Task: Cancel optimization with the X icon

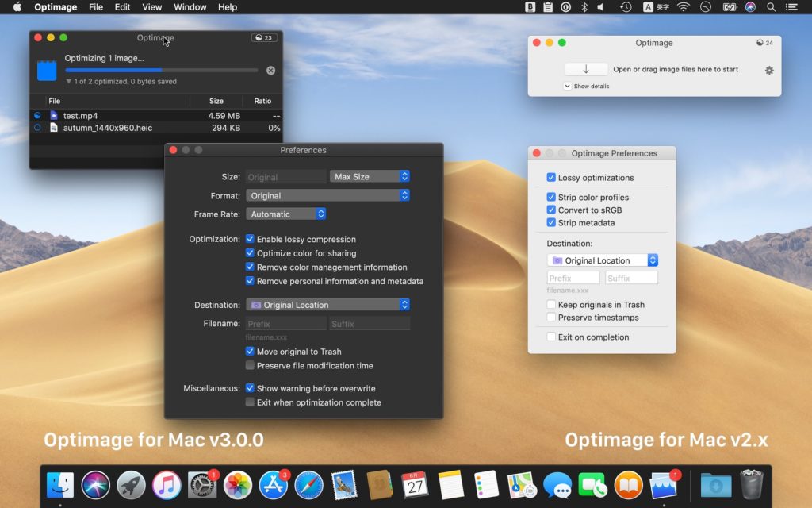Action: [270, 70]
